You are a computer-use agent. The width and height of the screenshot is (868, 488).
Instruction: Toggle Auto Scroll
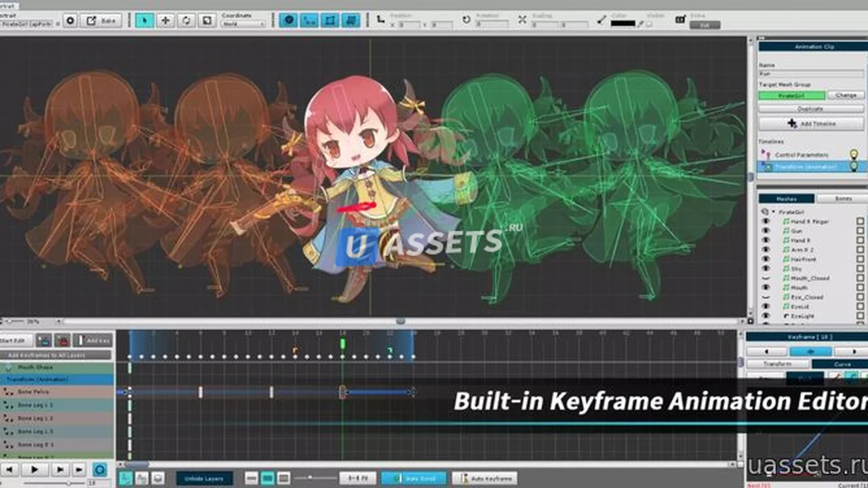[414, 479]
